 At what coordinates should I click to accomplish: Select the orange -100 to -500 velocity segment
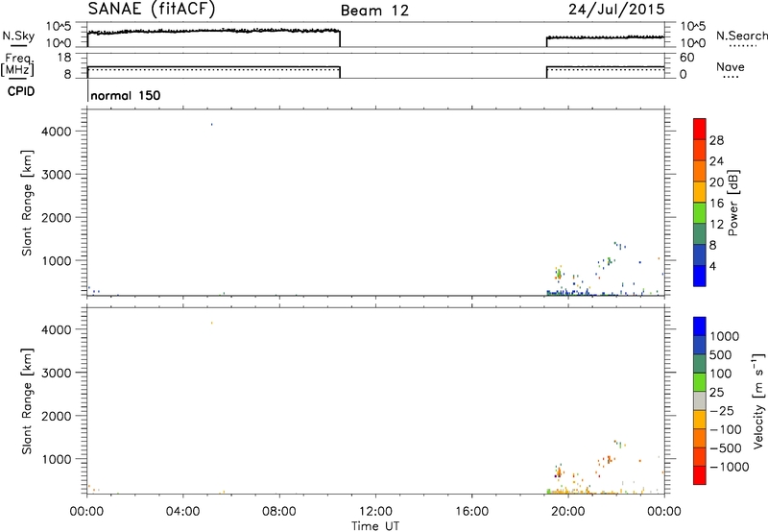[700, 438]
